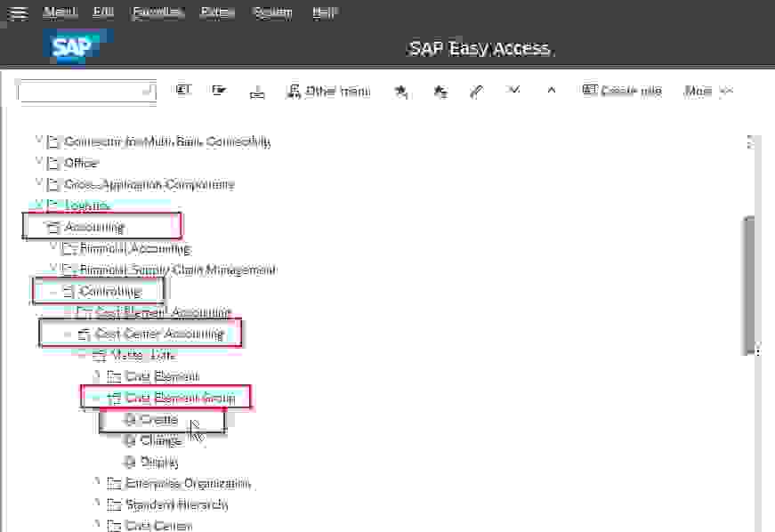Click the SAP logo icon
This screenshot has height=532, width=775.
75,46
